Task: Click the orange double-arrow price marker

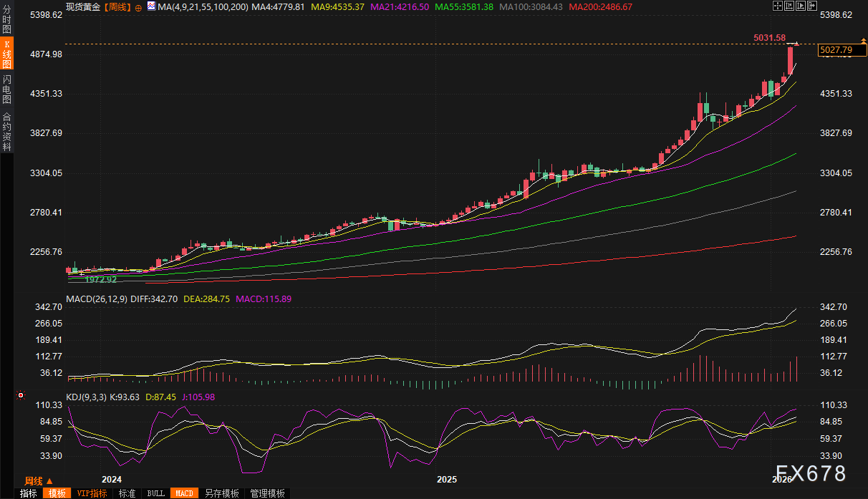Action: point(797,44)
